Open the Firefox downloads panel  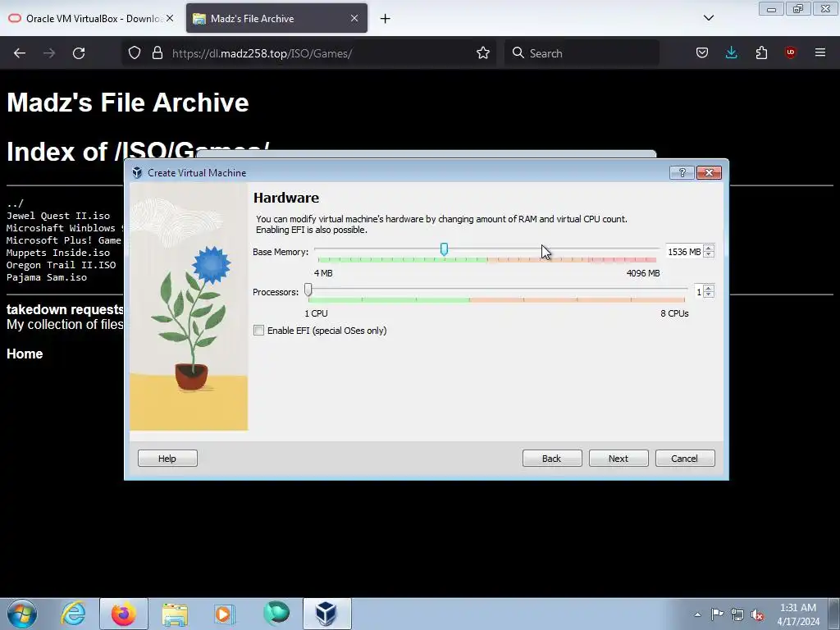[x=731, y=53]
